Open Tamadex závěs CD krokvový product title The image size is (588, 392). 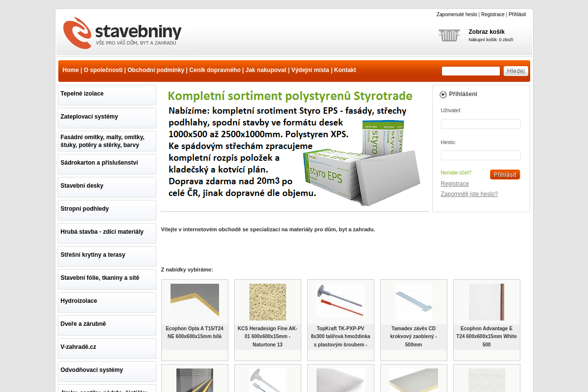coord(414,337)
